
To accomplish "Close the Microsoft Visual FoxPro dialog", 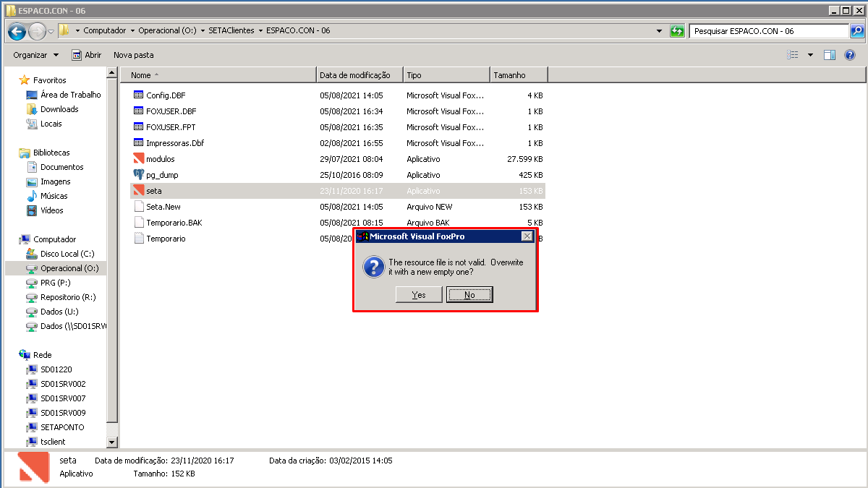I will click(527, 236).
